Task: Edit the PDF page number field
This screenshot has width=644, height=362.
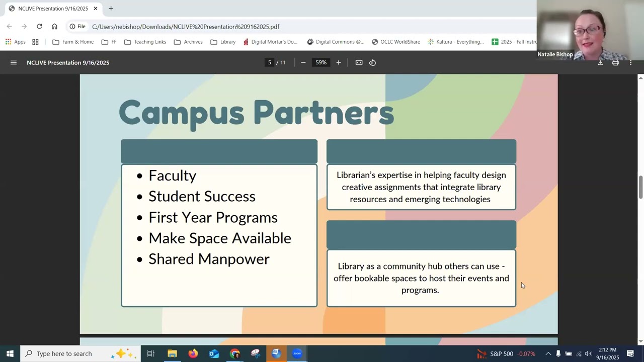Action: pos(269,63)
